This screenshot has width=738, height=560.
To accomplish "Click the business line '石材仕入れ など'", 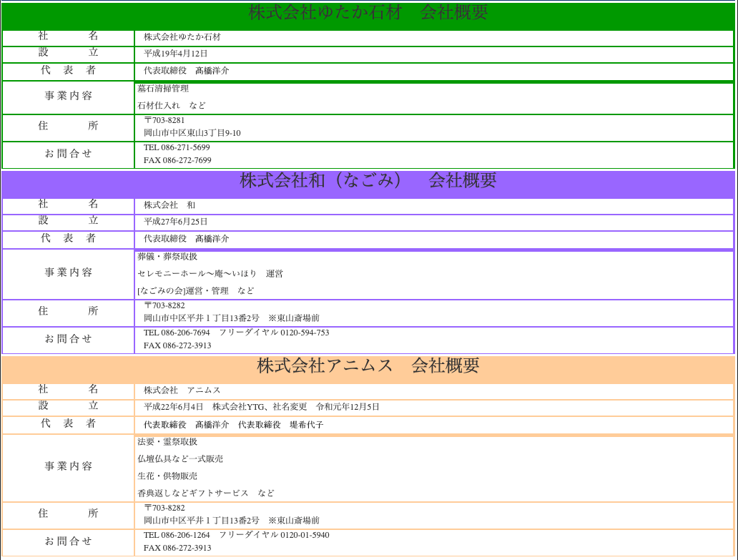I will pyautogui.click(x=172, y=105).
